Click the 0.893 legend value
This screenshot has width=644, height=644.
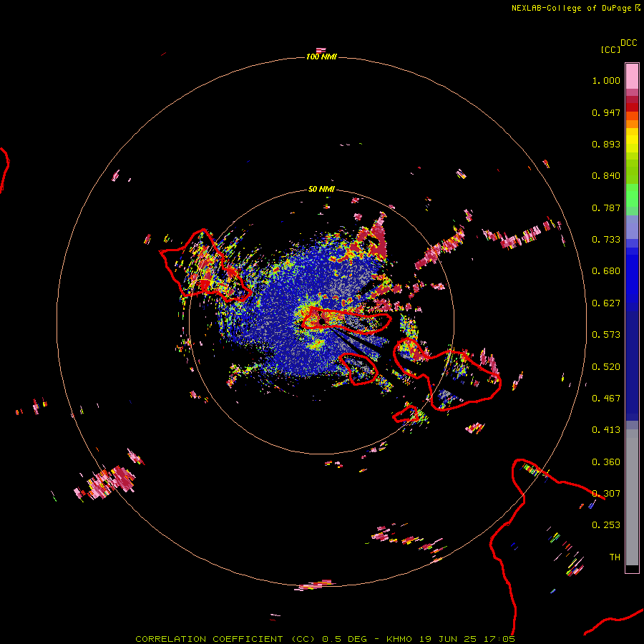(x=606, y=144)
